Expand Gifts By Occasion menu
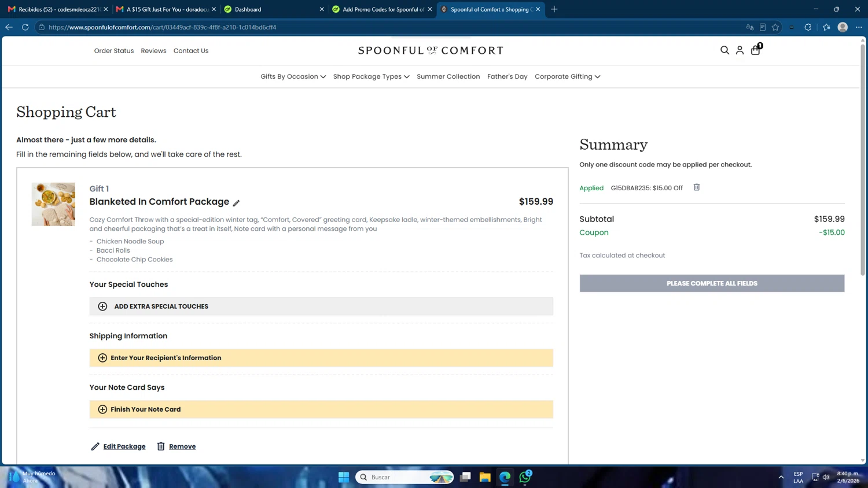This screenshot has height=488, width=868. (x=293, y=76)
